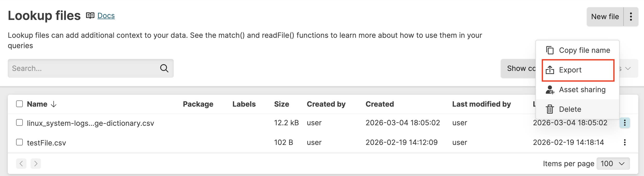Check the checkbox for testFile.csv
644x176 pixels.
(x=19, y=142)
